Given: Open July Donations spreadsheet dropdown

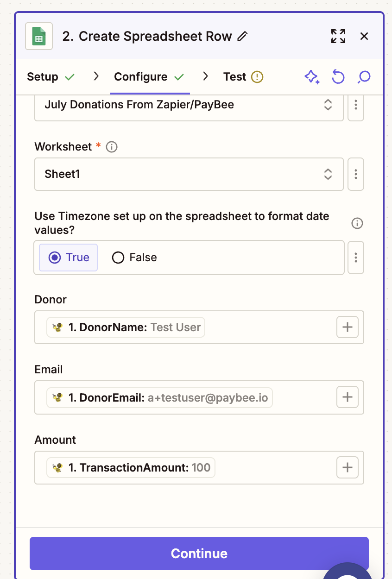Looking at the screenshot, I should click(x=189, y=105).
